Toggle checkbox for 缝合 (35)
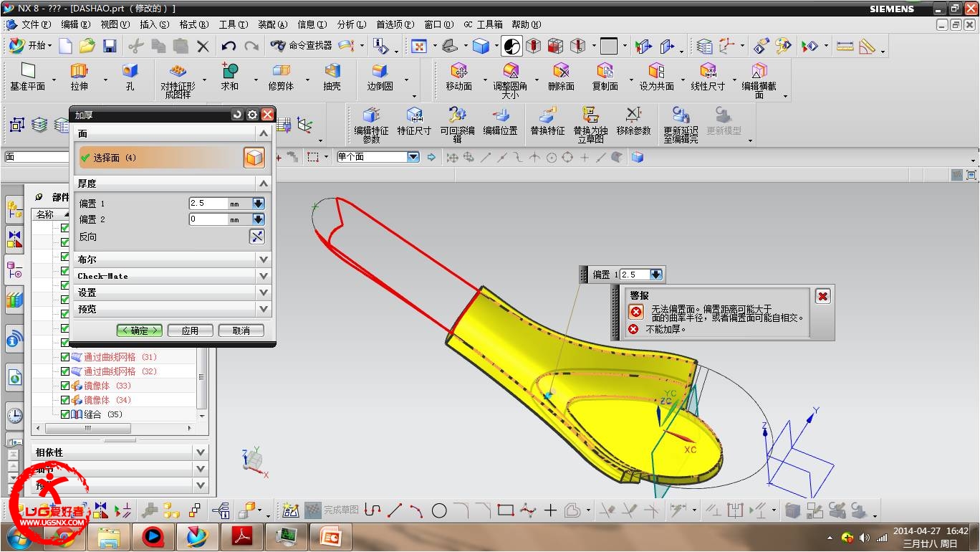The width and height of the screenshot is (980, 552). click(65, 414)
